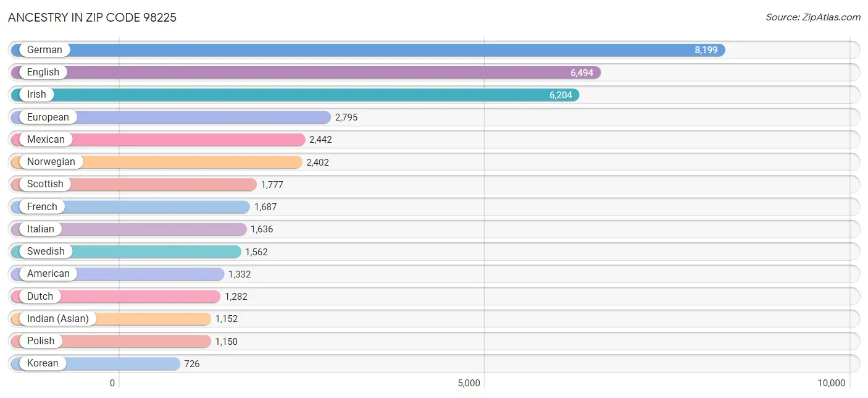Click the Source: ZipAtlas.com credit
Image resolution: width=868 pixels, height=398 pixels.
(813, 17)
